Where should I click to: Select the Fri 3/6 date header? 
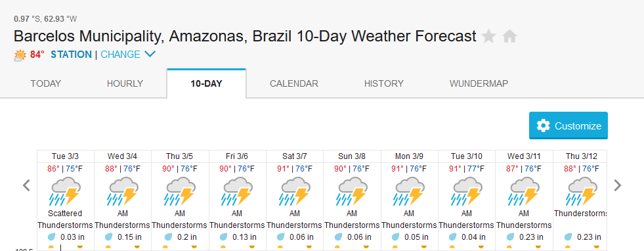click(x=237, y=156)
